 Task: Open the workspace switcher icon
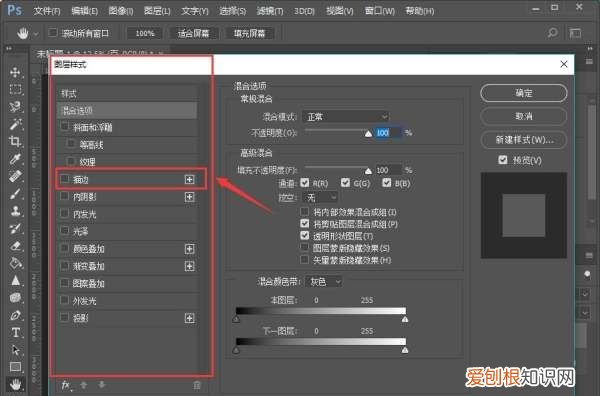click(x=575, y=33)
